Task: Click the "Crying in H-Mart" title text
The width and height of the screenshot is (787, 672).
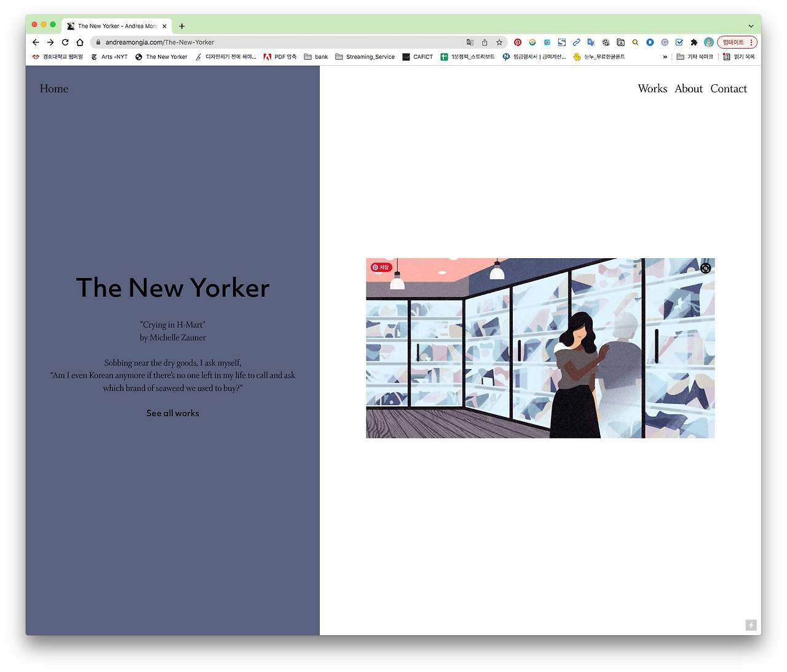Action: (x=173, y=325)
